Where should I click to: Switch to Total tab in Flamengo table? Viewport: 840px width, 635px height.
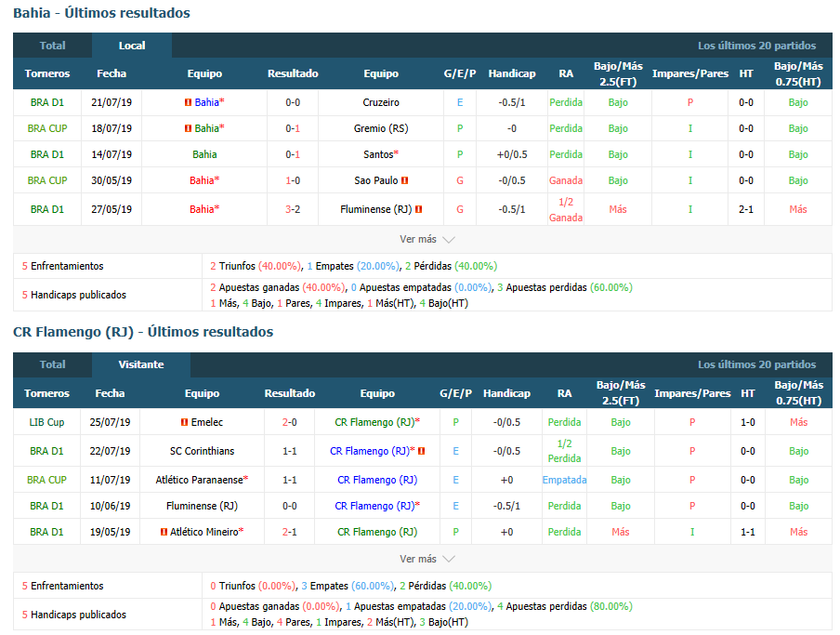(x=52, y=364)
